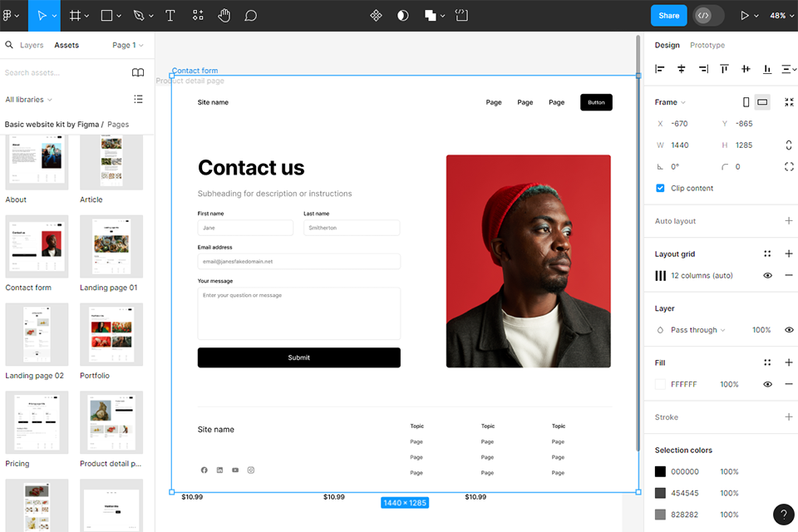Set frame to portrait orientation
798x532 pixels.
(746, 102)
